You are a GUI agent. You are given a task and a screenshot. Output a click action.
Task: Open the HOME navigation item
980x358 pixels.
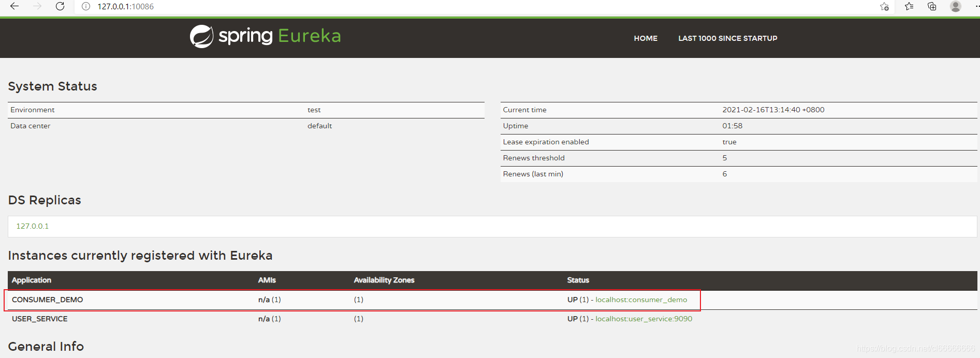(x=646, y=38)
